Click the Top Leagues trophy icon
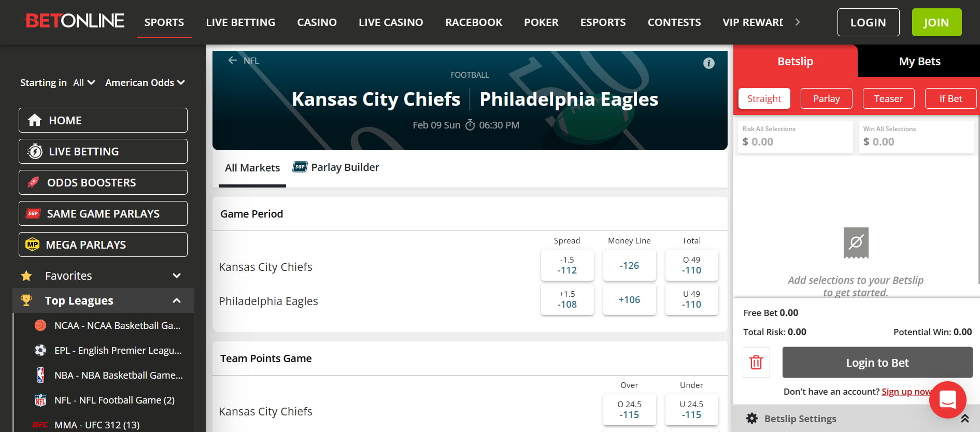 (x=26, y=300)
